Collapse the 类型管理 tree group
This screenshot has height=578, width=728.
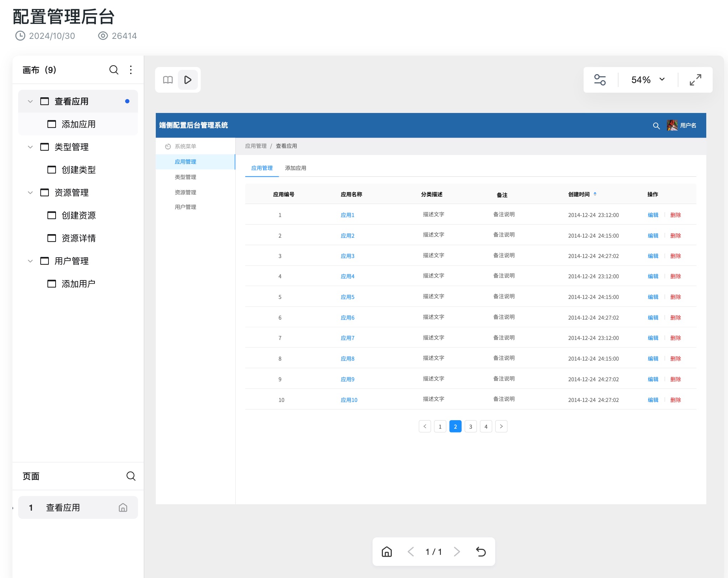(x=30, y=147)
